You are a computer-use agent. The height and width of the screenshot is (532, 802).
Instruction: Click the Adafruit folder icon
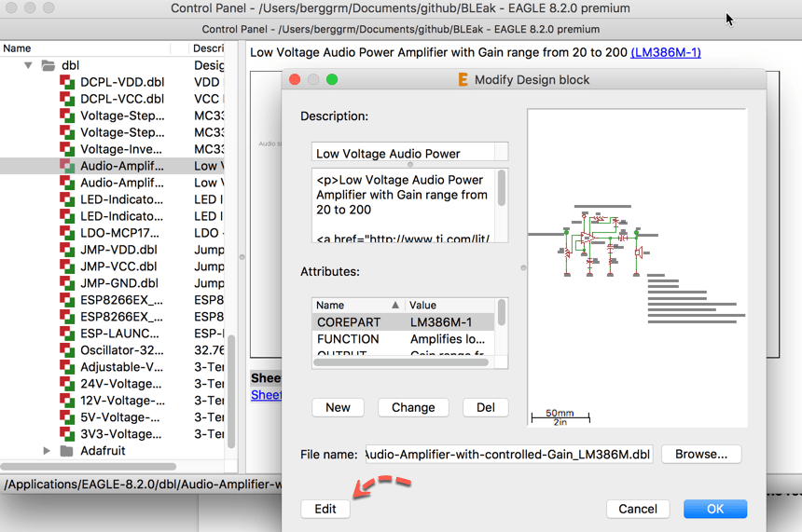[66, 451]
